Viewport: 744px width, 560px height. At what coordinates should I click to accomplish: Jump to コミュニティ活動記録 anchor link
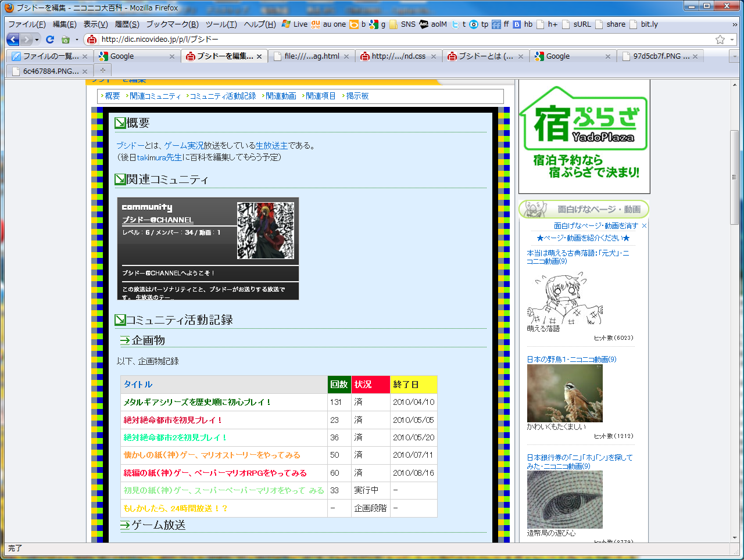point(223,96)
